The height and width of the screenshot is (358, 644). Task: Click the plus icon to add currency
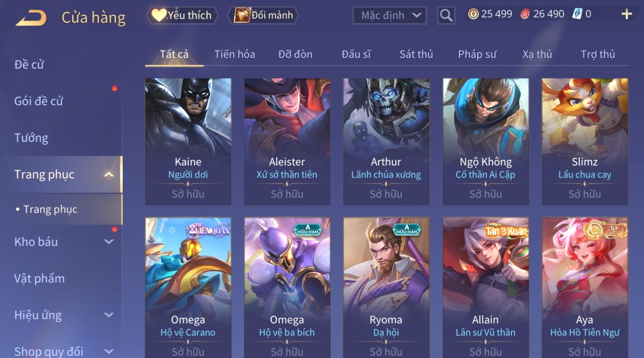[x=626, y=14]
